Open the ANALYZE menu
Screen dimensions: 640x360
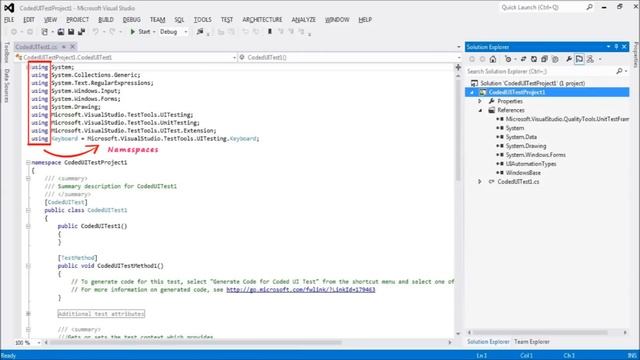[x=303, y=20]
